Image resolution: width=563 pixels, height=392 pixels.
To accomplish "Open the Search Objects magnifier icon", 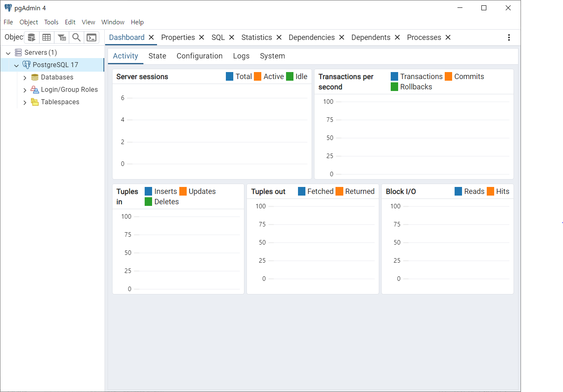I will tap(76, 37).
